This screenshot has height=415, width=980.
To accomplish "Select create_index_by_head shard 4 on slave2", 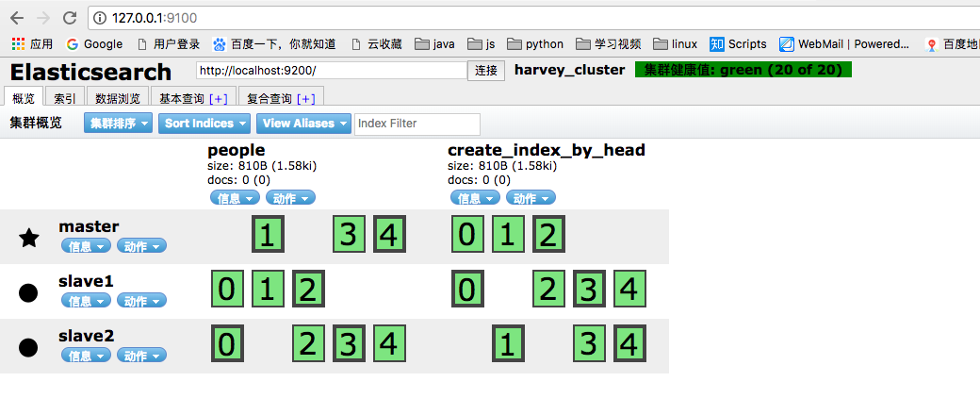I will click(630, 343).
